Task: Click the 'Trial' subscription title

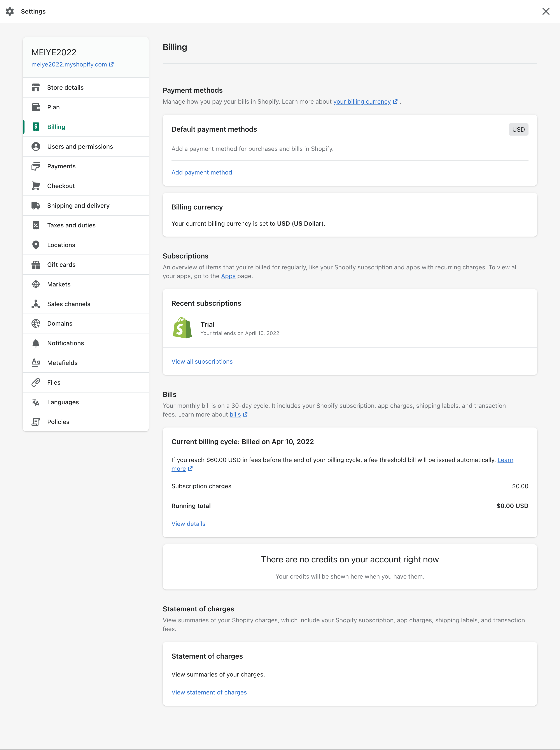Action: pos(207,324)
